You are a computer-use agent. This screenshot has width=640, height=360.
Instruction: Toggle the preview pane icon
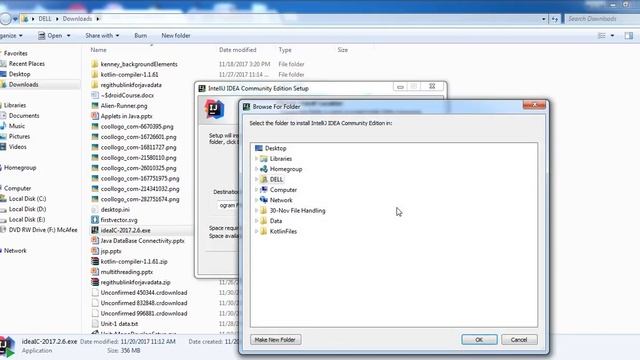click(x=629, y=36)
